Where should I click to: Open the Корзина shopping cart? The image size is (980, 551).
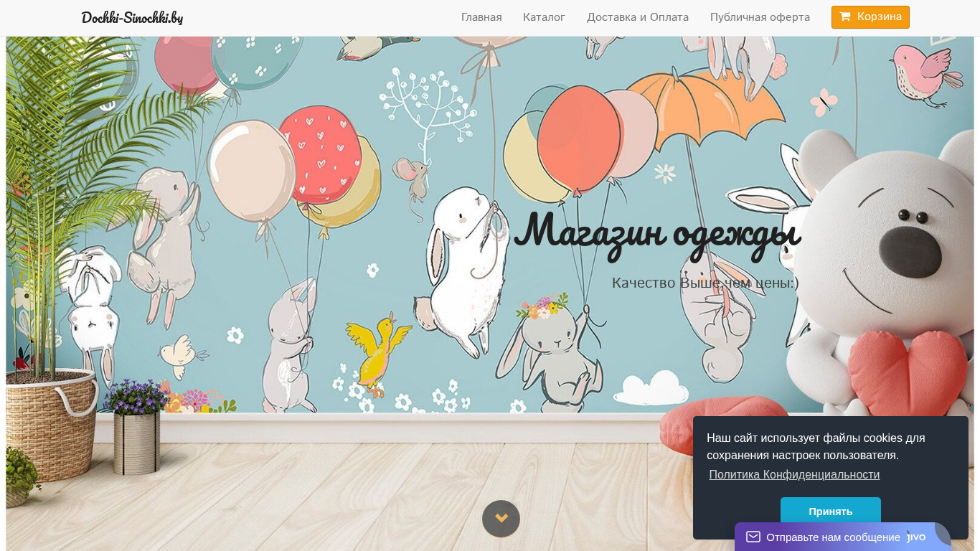[870, 17]
